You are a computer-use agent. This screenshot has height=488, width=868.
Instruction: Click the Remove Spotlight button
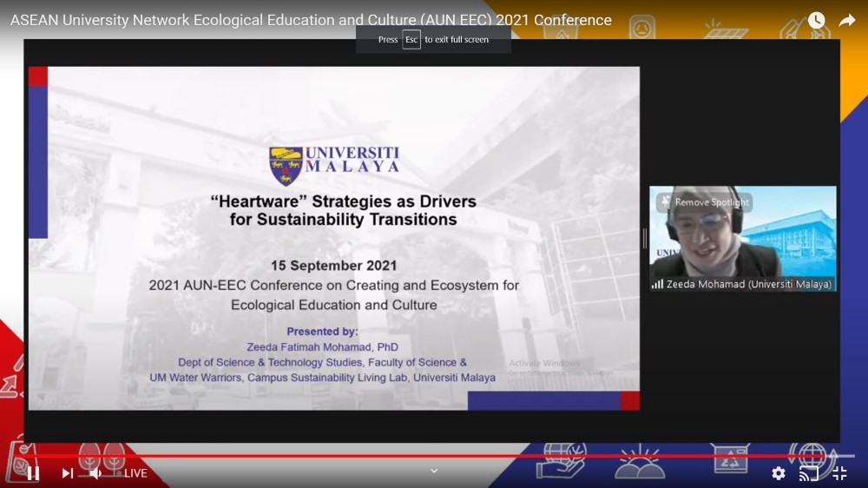click(x=711, y=202)
